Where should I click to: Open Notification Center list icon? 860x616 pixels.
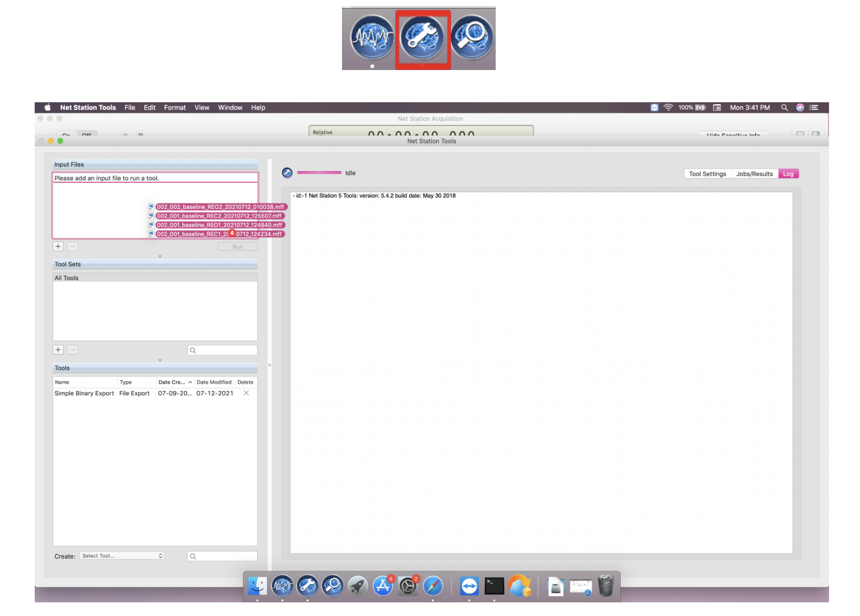tap(814, 107)
